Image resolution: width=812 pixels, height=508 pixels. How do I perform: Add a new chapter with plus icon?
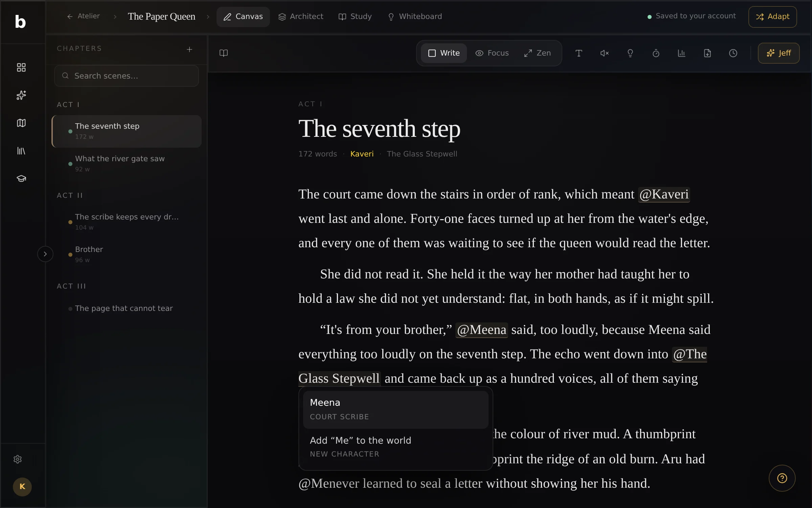189,49
